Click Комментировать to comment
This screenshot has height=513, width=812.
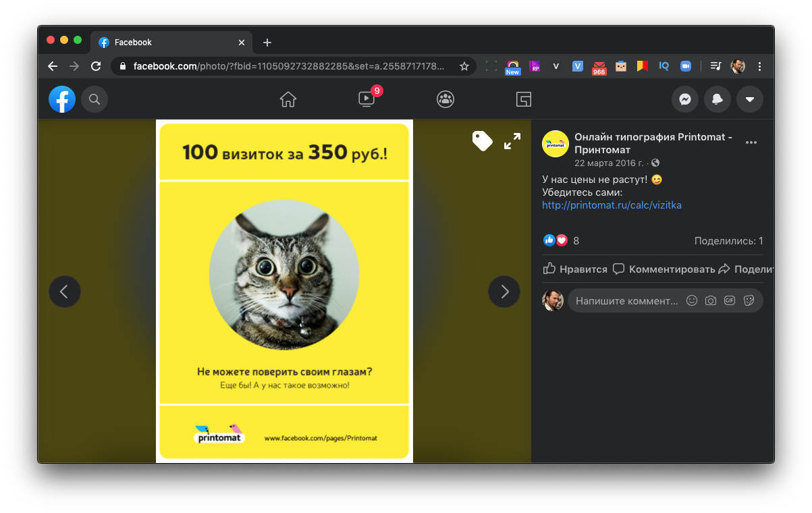pyautogui.click(x=664, y=269)
